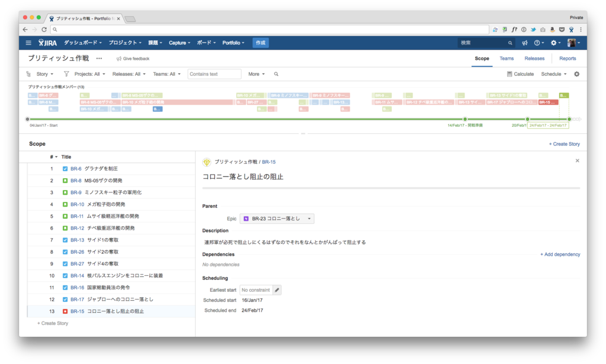This screenshot has height=364, width=606.
Task: Open the plan's three-dot options menu
Action: [x=99, y=59]
